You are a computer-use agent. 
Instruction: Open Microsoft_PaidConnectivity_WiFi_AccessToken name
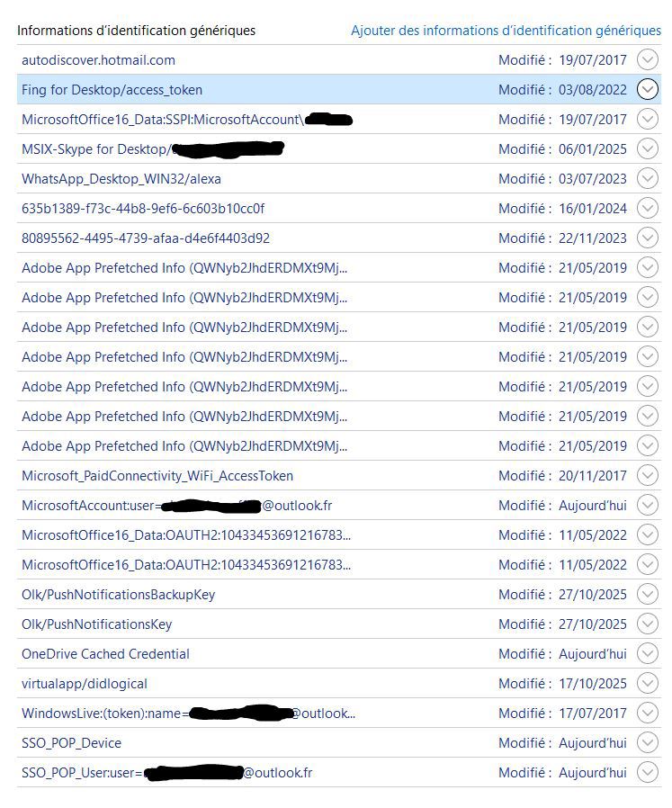pos(157,476)
